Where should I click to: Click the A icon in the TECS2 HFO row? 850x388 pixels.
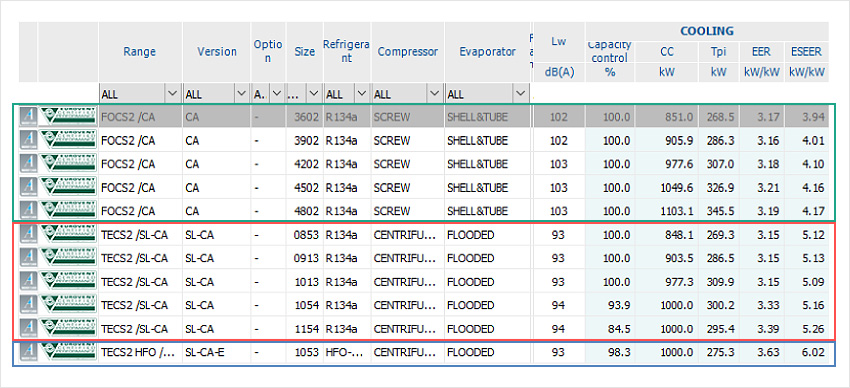[28, 352]
